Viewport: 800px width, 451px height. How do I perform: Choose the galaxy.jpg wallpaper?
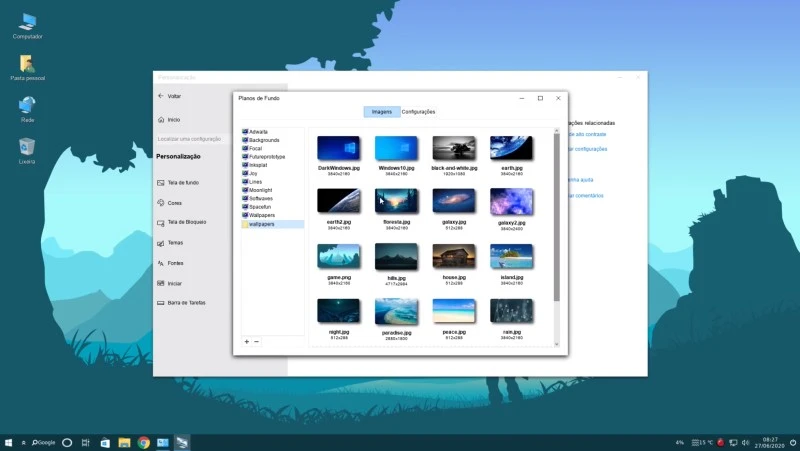[454, 209]
